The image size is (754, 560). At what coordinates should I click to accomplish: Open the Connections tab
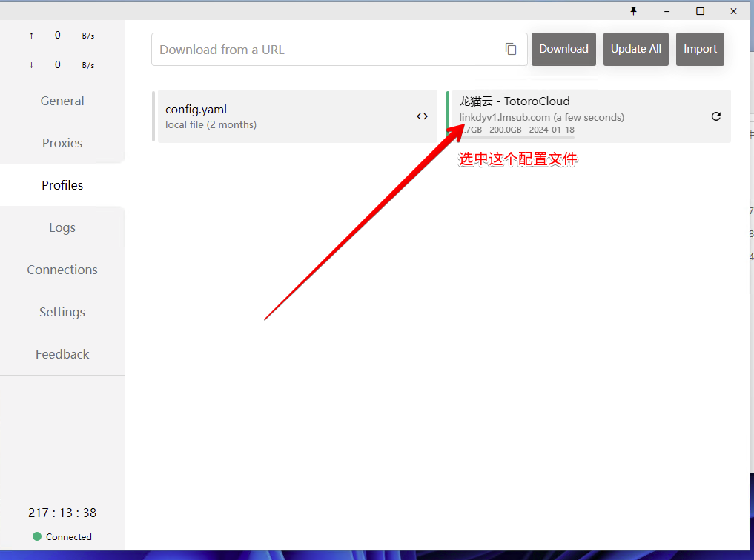point(62,270)
